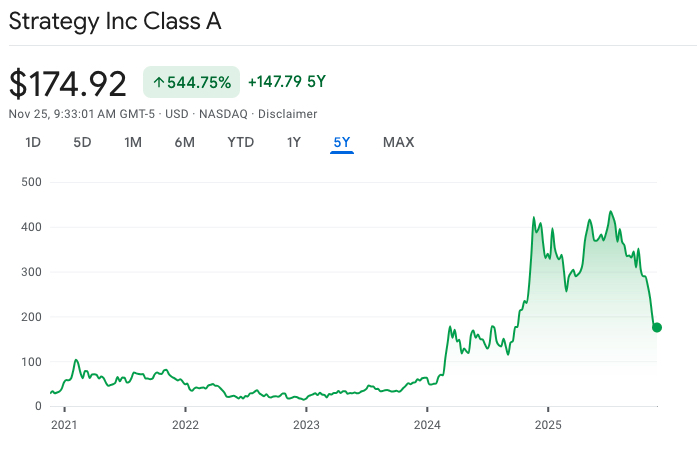697x452 pixels.
Task: Switch to the 1D time range
Action: (x=33, y=142)
